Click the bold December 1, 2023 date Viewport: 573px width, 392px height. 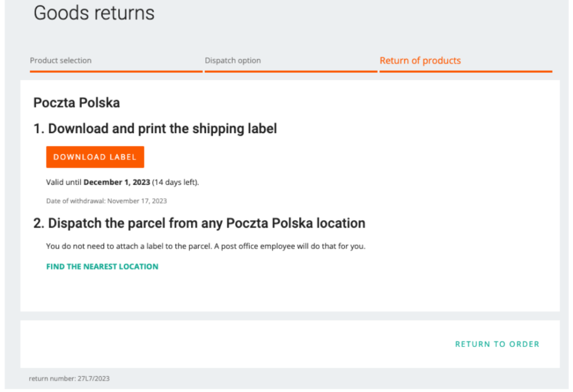click(x=117, y=182)
